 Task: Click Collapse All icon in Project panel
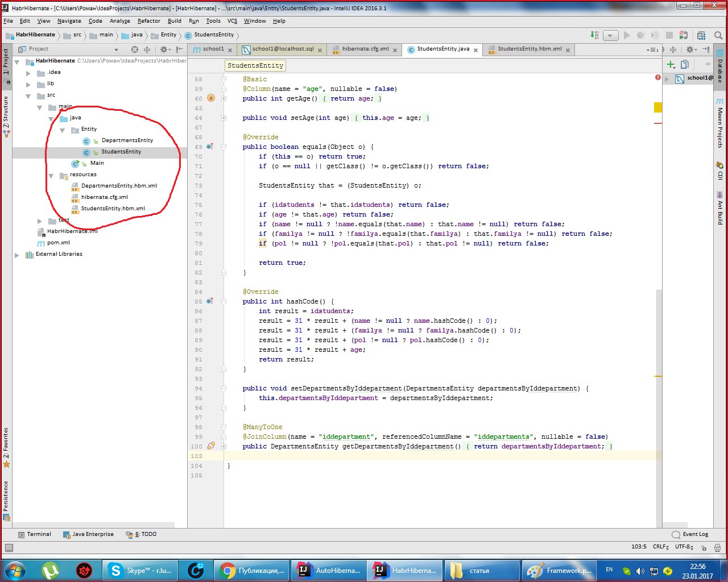pos(147,49)
